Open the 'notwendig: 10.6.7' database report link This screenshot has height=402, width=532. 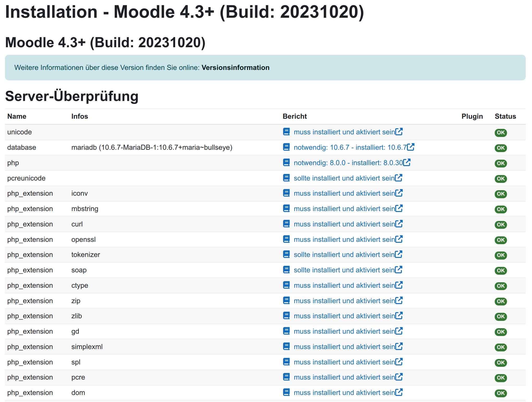click(x=350, y=147)
